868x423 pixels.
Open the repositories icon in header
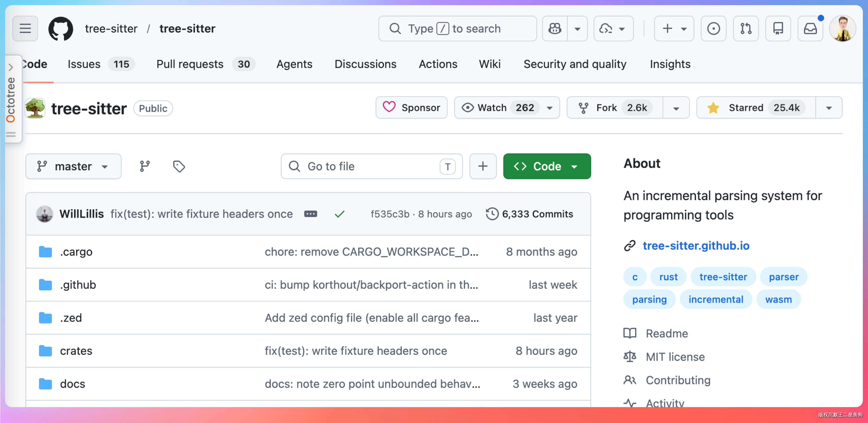pyautogui.click(x=778, y=29)
